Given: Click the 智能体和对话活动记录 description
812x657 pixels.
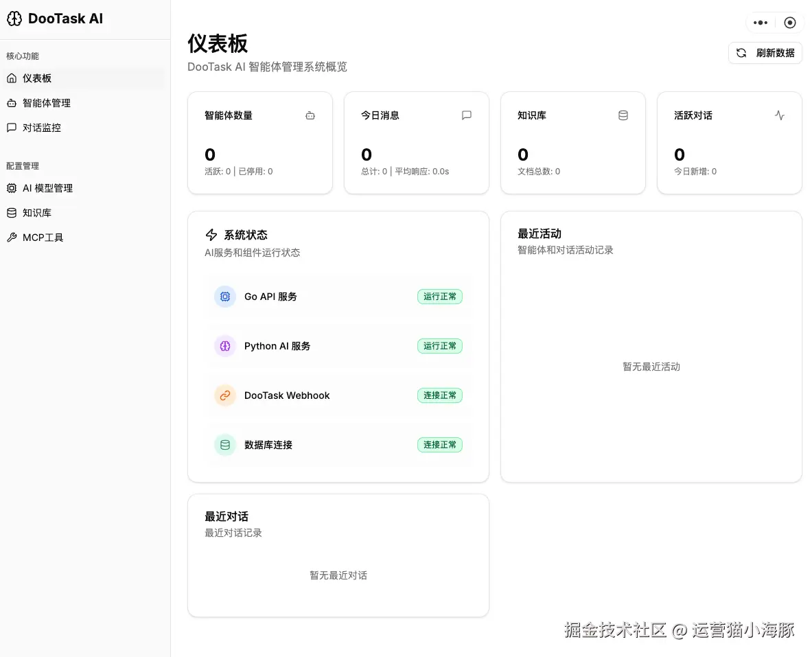Looking at the screenshot, I should click(x=566, y=251).
